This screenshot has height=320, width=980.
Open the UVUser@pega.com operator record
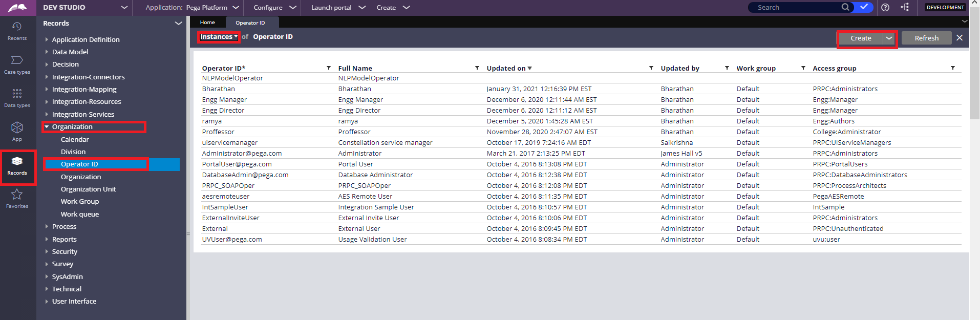(x=232, y=239)
